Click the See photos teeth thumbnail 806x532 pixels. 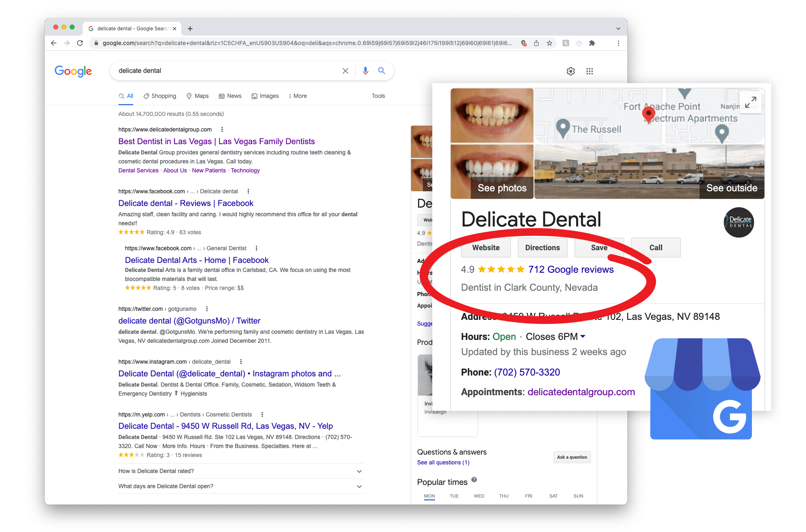click(492, 172)
